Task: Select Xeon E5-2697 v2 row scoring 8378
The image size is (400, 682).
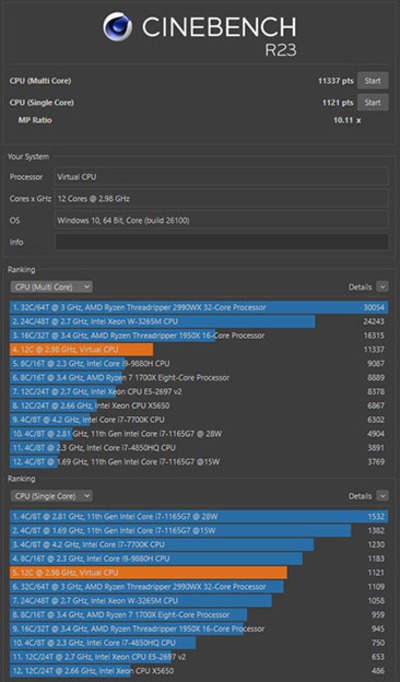Action: point(199,392)
